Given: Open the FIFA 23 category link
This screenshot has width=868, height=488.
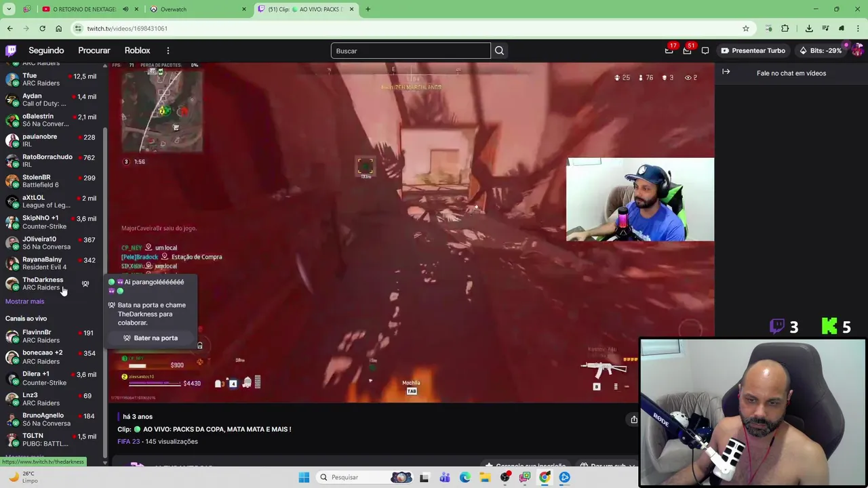Looking at the screenshot, I should coord(128,442).
